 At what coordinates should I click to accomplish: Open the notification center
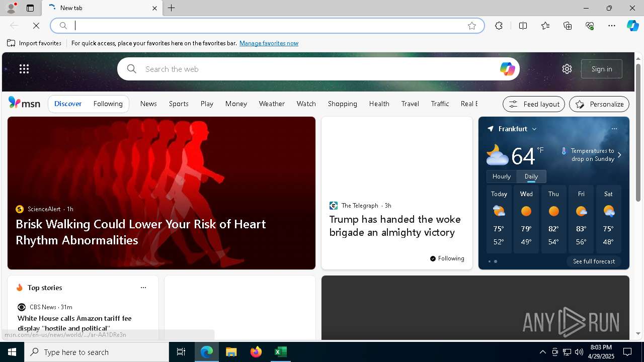pyautogui.click(x=627, y=352)
